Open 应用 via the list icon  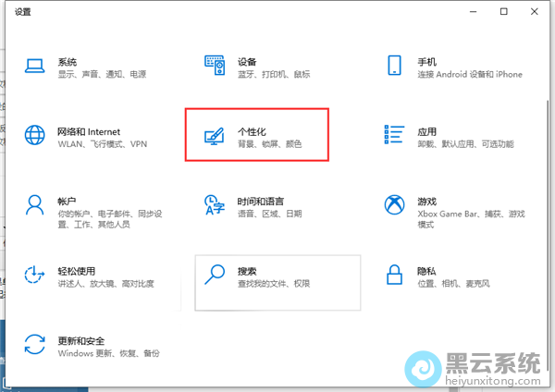point(395,135)
